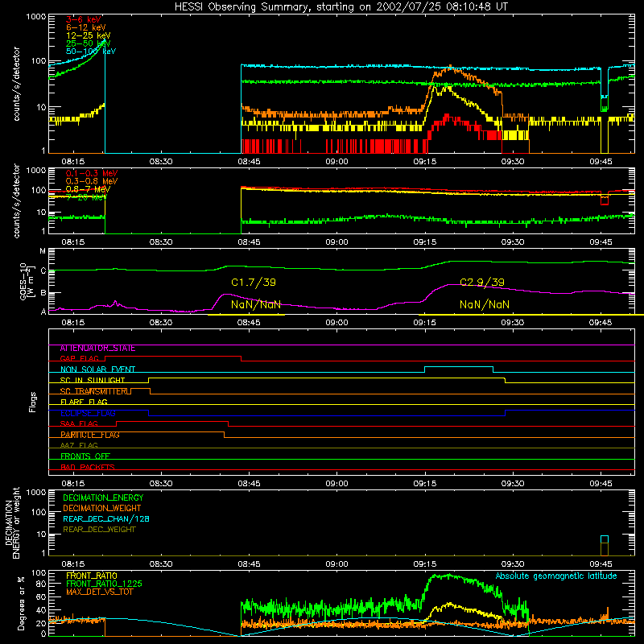Select the DECIMATION_ENERGY legend label
This screenshot has height=644, width=644.
tap(103, 497)
